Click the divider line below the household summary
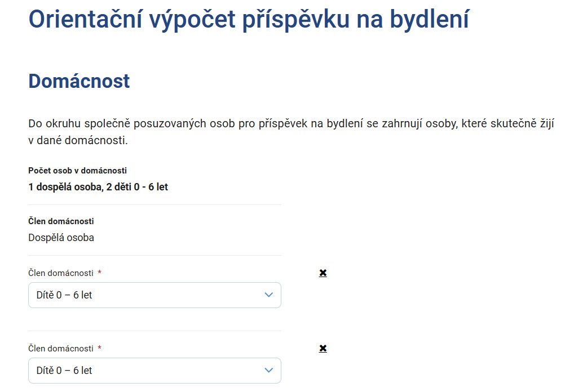Viewport: 561px width, 392px height. point(154,204)
